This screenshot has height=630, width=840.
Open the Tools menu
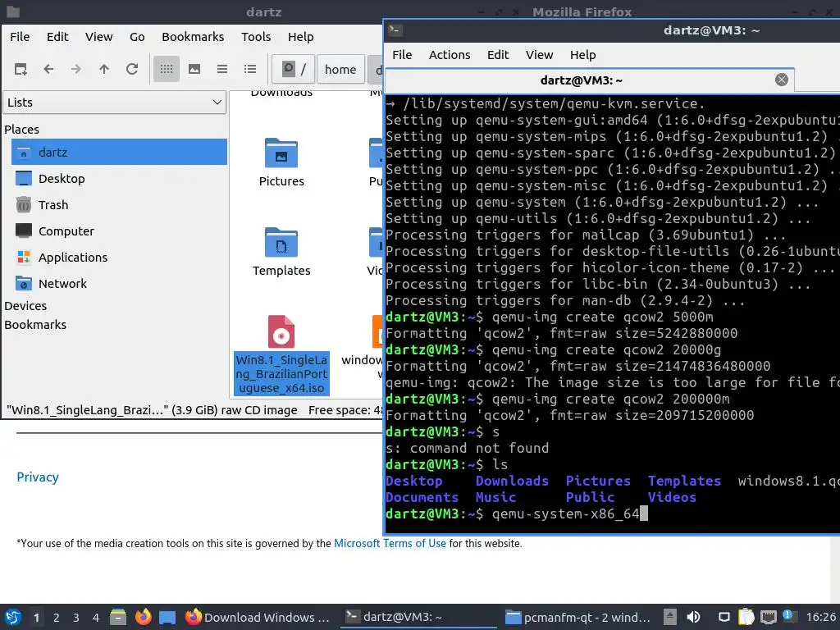256,36
